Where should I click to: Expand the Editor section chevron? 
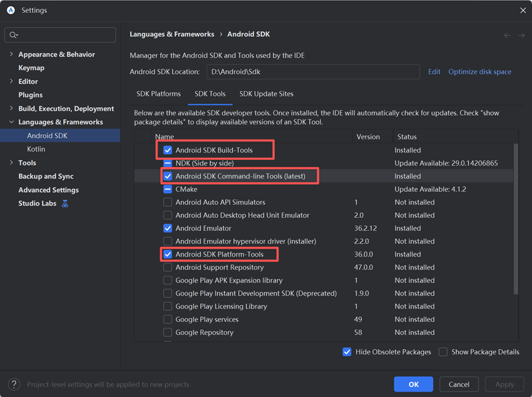[12, 81]
